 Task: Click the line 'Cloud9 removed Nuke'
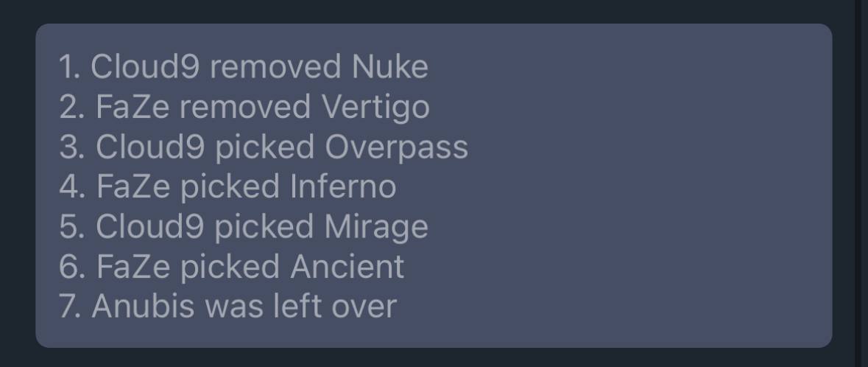244,67
